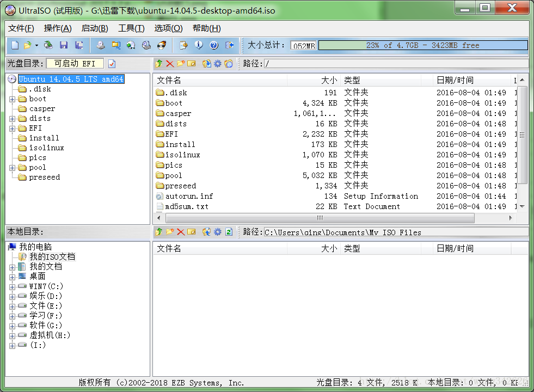Select Ubuntu 14.04.5 LTS amd64 root node
Image resolution: width=534 pixels, height=392 pixels.
[71, 79]
